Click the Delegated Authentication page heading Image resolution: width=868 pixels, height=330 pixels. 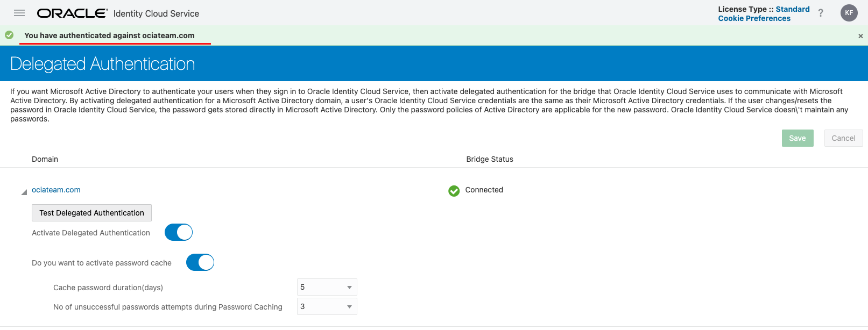tap(102, 64)
